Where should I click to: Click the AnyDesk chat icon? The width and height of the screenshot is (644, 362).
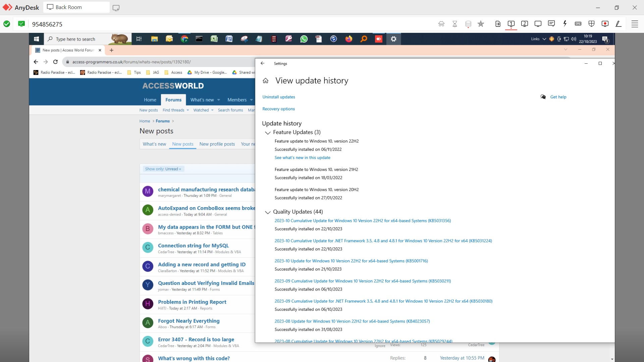551,24
